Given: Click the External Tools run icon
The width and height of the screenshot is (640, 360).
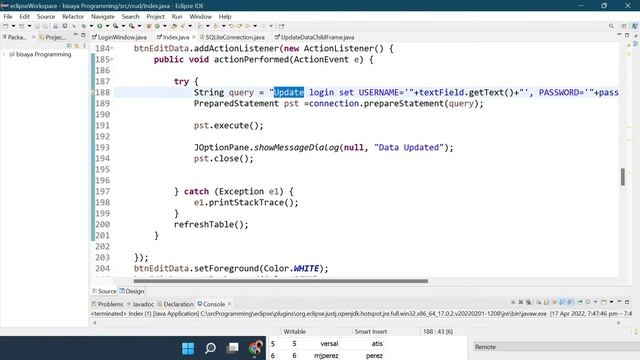Looking at the screenshot, I should coord(131,26).
